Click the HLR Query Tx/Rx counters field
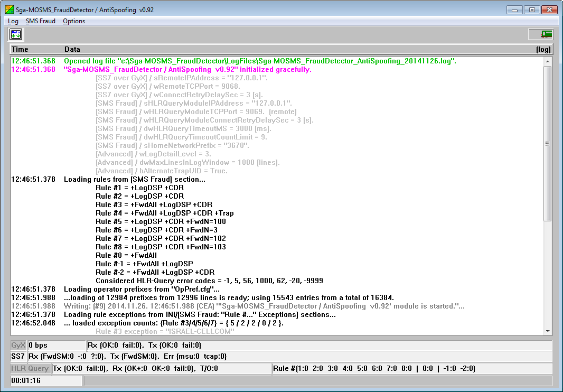The height and width of the screenshot is (392, 563). [162, 368]
